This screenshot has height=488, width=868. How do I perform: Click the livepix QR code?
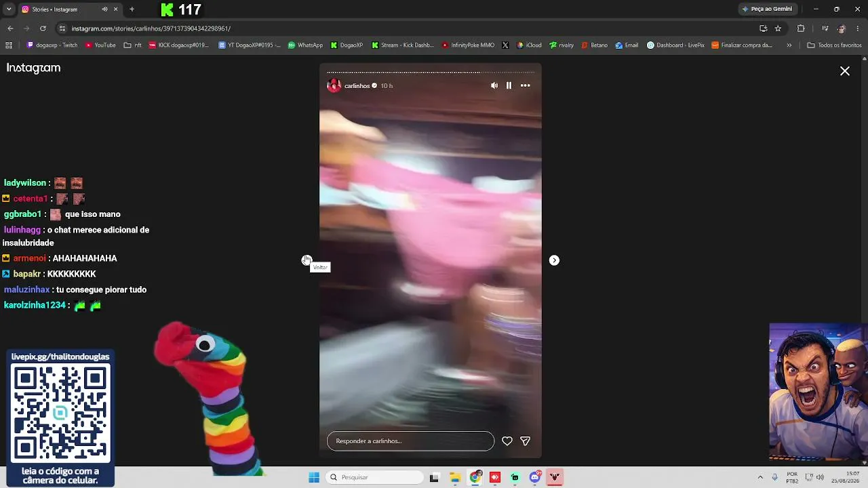point(60,413)
